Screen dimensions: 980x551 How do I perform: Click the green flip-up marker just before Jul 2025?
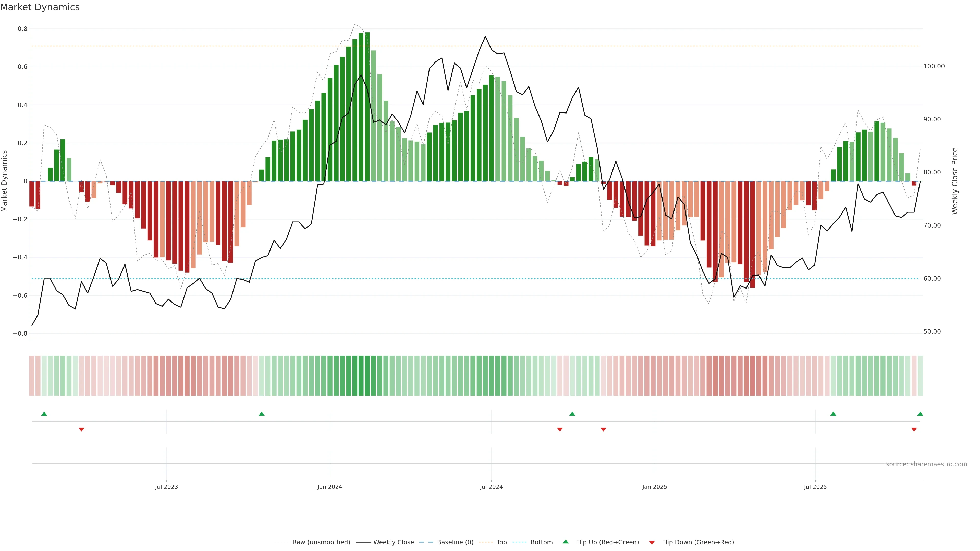point(833,414)
